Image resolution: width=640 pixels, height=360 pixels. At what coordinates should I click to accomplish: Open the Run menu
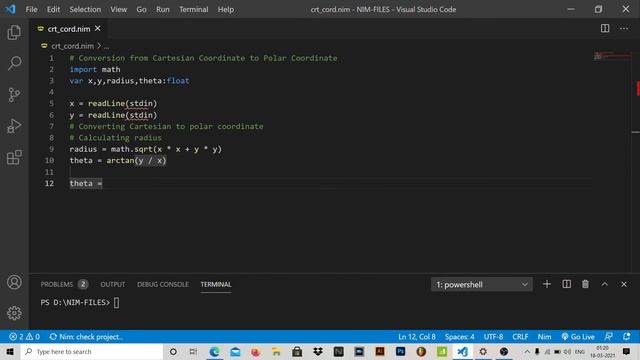point(162,9)
